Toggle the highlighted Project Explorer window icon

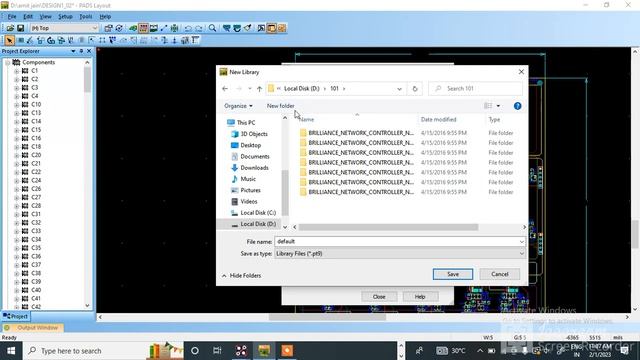tap(271, 28)
